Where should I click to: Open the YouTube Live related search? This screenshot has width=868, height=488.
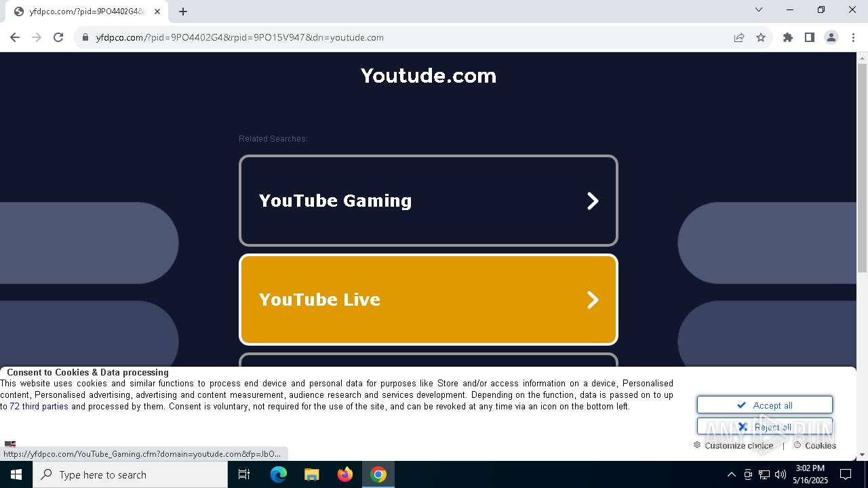[x=429, y=300]
